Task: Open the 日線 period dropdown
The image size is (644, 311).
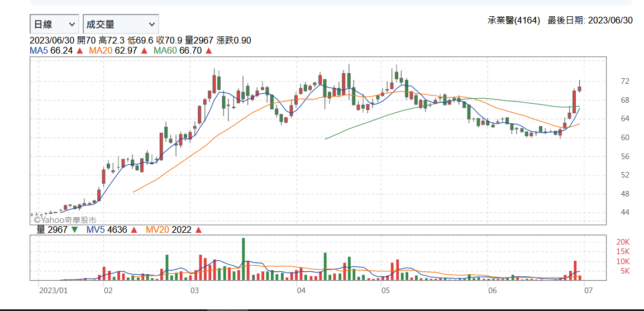Action: coord(54,24)
